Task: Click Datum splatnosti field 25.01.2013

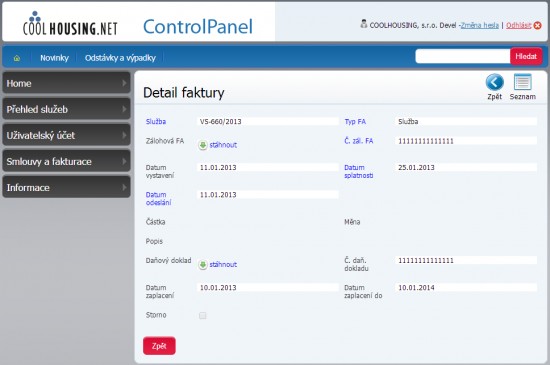Action: pyautogui.click(x=466, y=168)
